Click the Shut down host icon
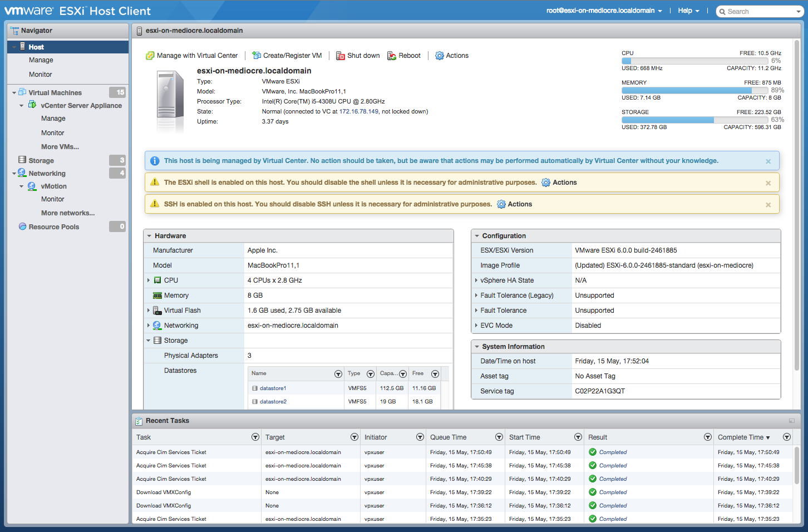Viewport: 808px width, 532px height. tap(341, 56)
